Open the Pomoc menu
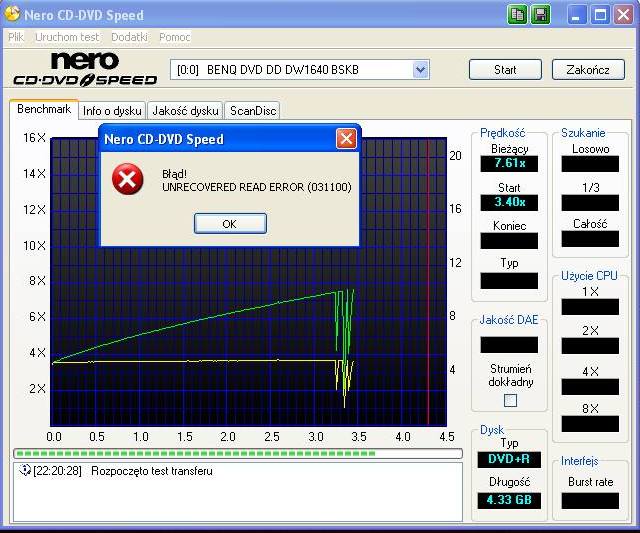 (175, 37)
